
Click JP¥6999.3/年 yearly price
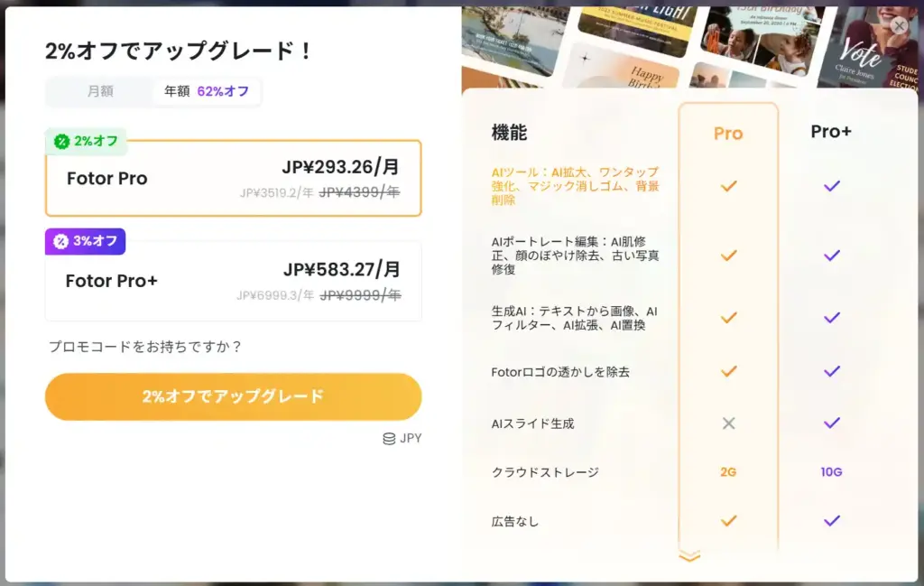pyautogui.click(x=275, y=295)
